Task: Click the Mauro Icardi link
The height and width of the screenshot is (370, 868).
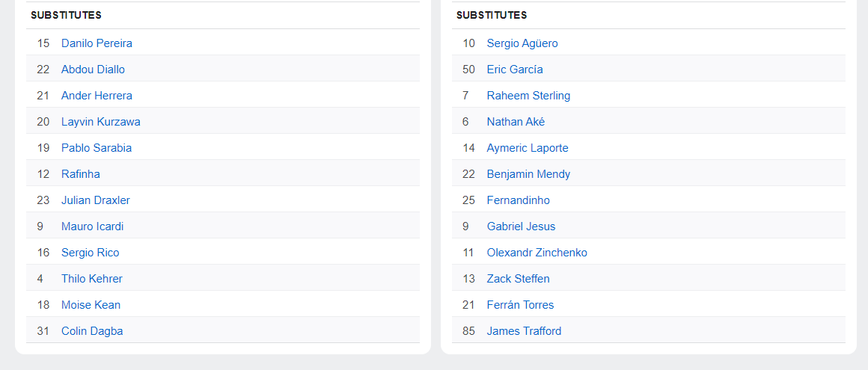Action: point(92,226)
